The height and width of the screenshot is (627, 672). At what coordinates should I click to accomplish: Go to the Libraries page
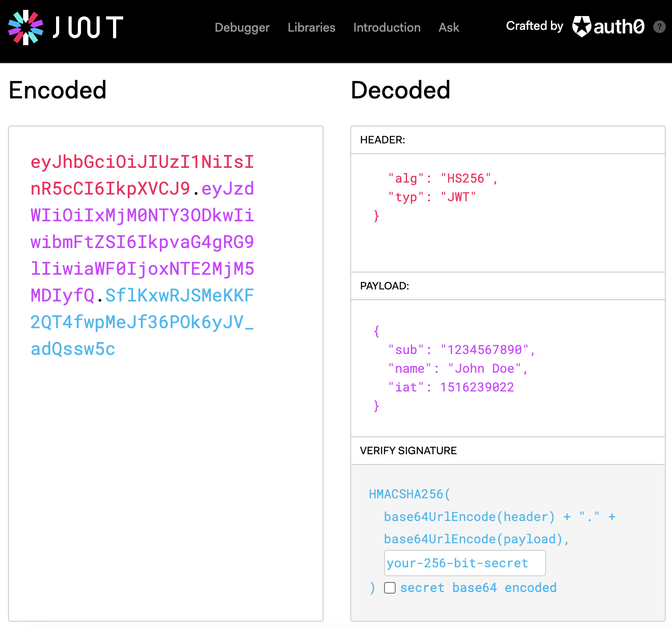pos(311,28)
